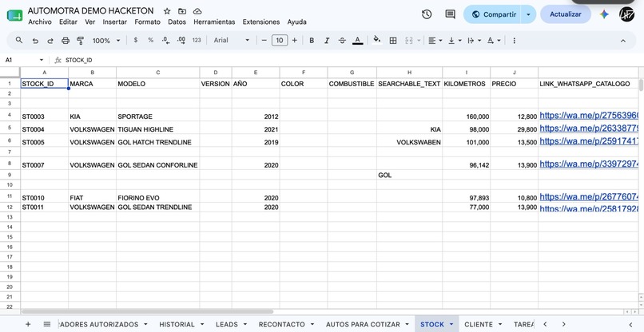Screen dimensions: 644x332
Task: Open the FIORINO EVO WhatsApp link
Action: (589, 197)
